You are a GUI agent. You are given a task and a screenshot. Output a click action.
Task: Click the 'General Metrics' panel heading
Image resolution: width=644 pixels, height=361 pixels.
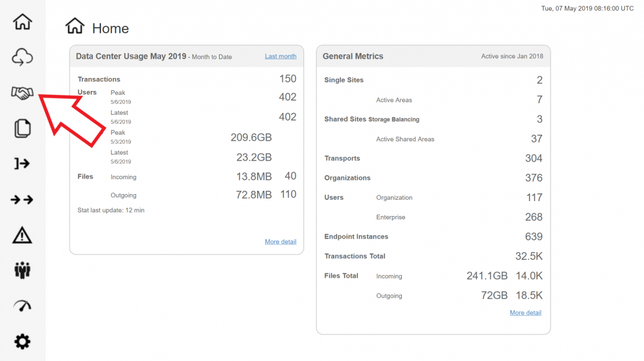point(353,57)
